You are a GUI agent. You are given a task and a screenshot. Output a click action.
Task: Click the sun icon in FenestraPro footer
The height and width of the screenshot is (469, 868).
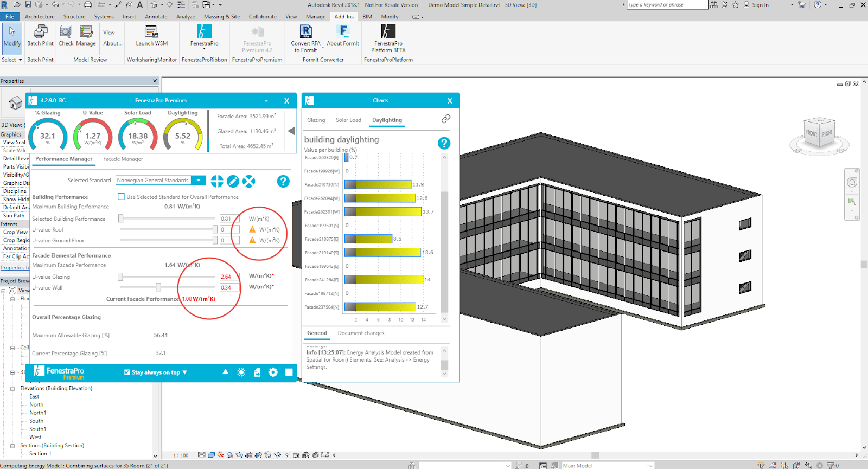pos(241,372)
